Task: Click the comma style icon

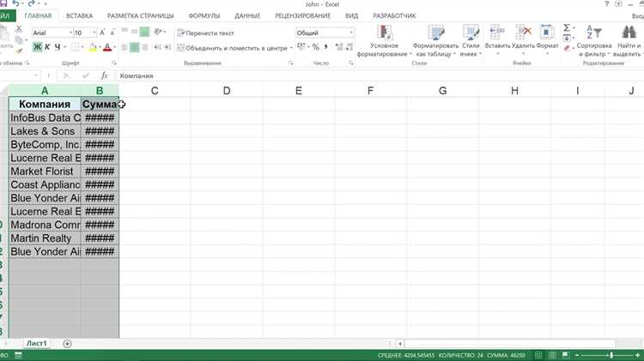Action: click(x=325, y=47)
